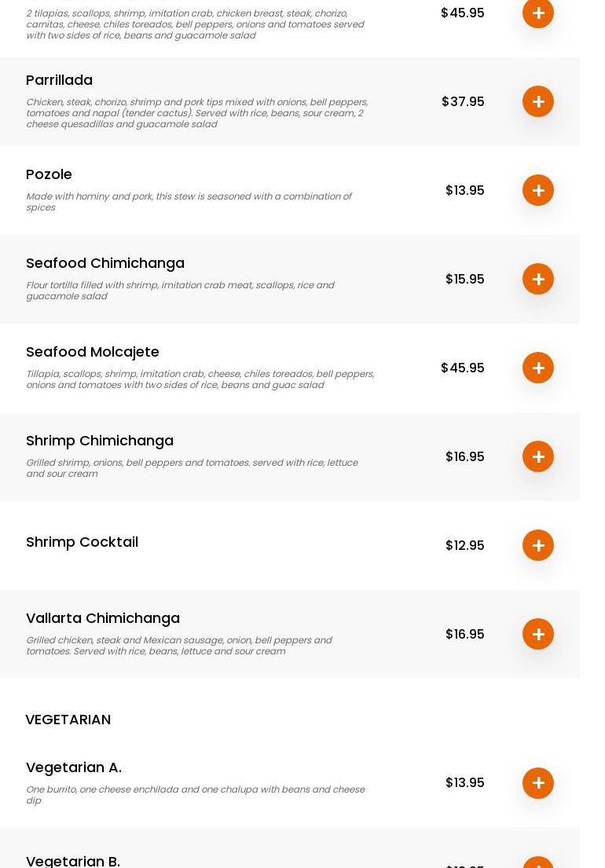Add the two-tilapias dish at top
The height and width of the screenshot is (868, 605).
[538, 13]
